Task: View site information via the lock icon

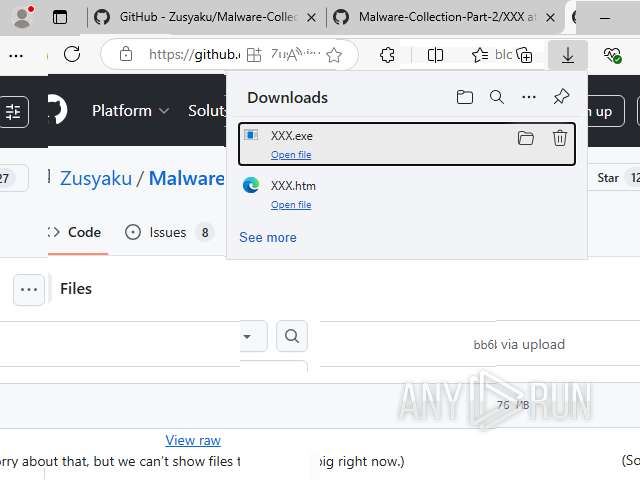Action: pyautogui.click(x=126, y=54)
